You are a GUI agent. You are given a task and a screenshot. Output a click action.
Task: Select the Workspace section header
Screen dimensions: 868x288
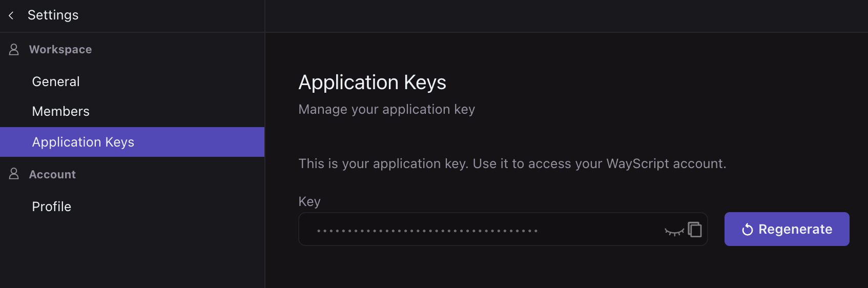pyautogui.click(x=60, y=49)
